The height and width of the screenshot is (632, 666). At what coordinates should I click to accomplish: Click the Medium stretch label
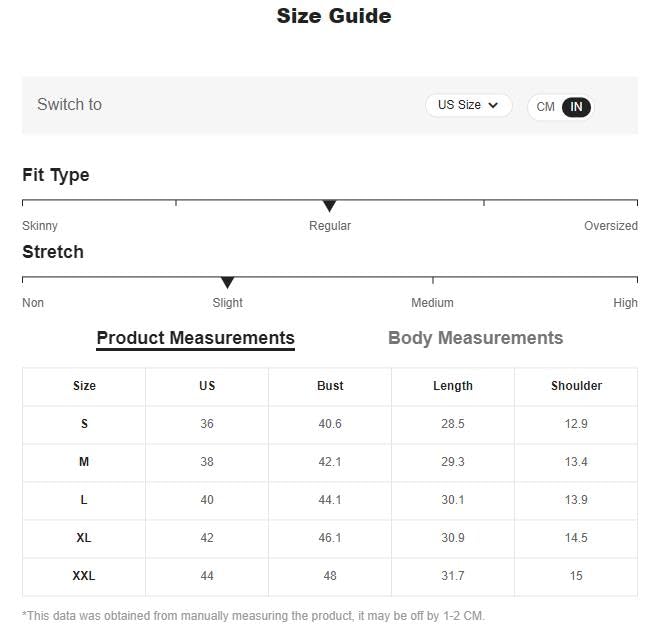[x=432, y=303]
